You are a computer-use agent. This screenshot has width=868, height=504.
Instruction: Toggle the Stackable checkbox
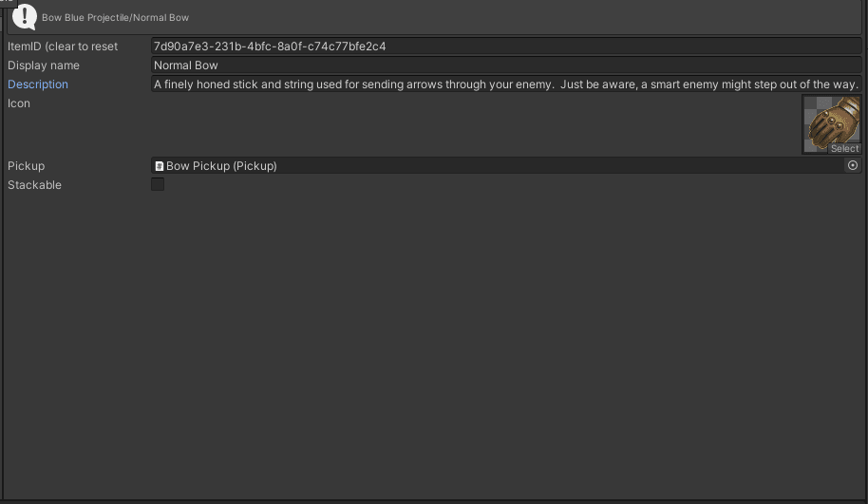158,184
